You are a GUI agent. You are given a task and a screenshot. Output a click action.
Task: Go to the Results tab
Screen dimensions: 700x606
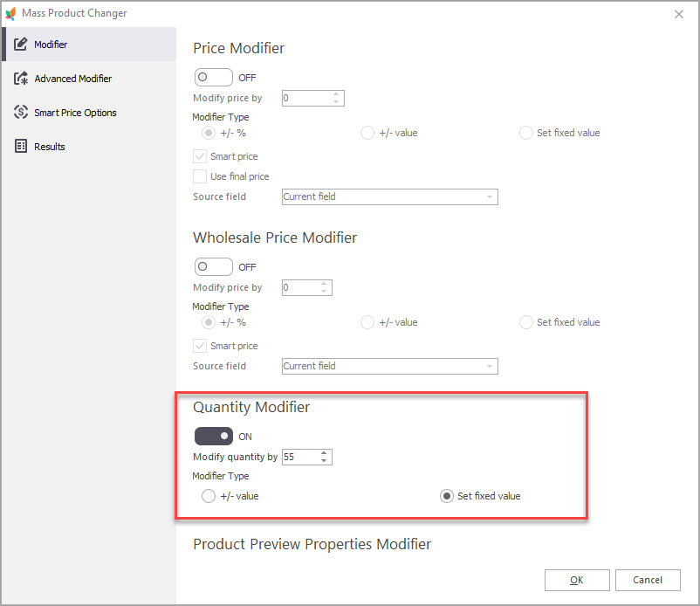pyautogui.click(x=90, y=146)
